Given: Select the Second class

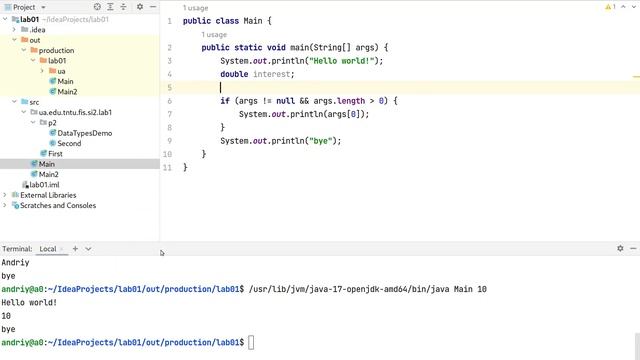Looking at the screenshot, I should (x=69, y=143).
